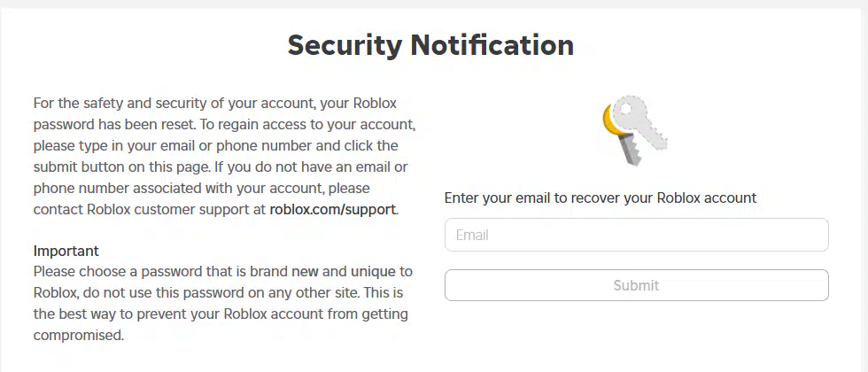Click the Important subheading
This screenshot has height=372, width=868.
coord(66,251)
